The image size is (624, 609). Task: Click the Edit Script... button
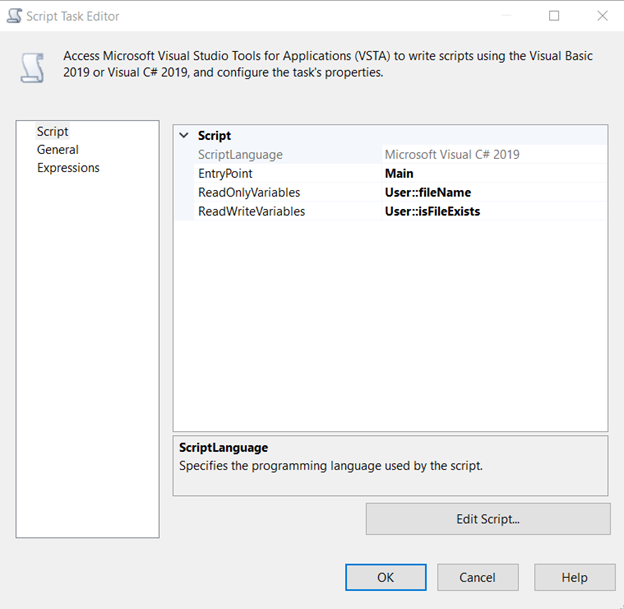point(488,519)
